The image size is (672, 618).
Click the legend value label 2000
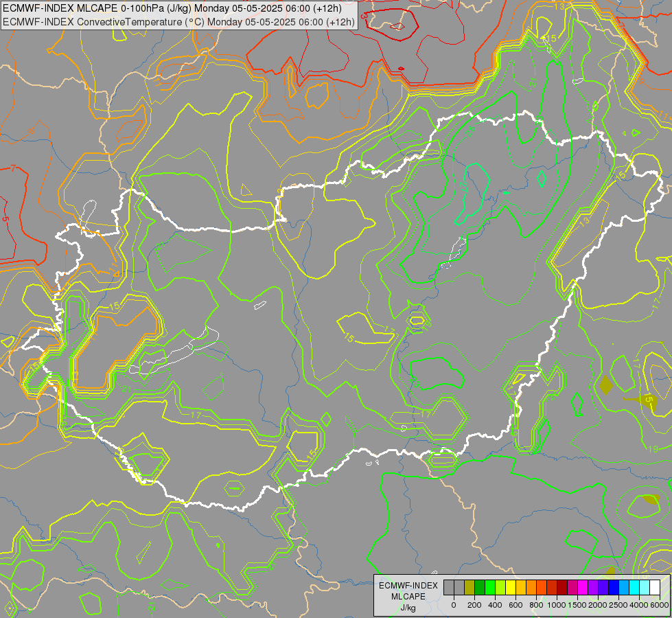click(598, 605)
